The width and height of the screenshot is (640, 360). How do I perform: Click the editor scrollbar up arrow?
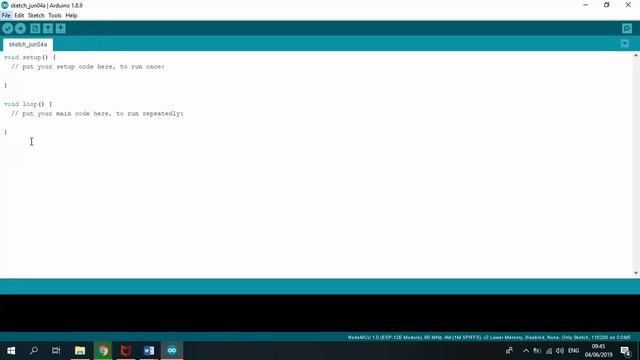[x=636, y=56]
